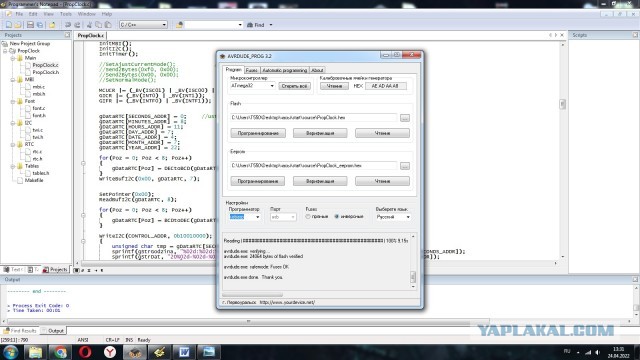640x360 pixels.
Task: Click the Programmer's Notepad pencil taskbar icon
Action: point(159,352)
